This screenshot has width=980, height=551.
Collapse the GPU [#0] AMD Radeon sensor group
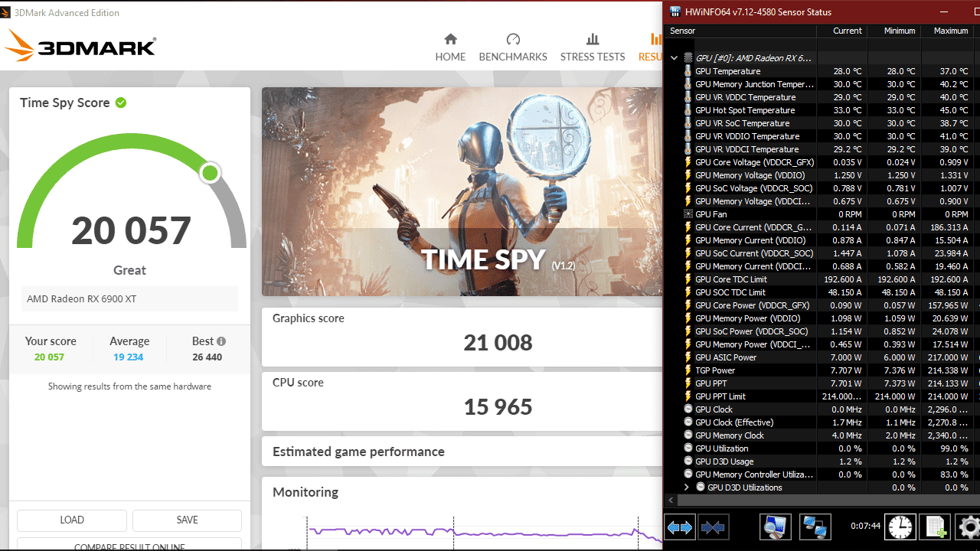tap(674, 58)
